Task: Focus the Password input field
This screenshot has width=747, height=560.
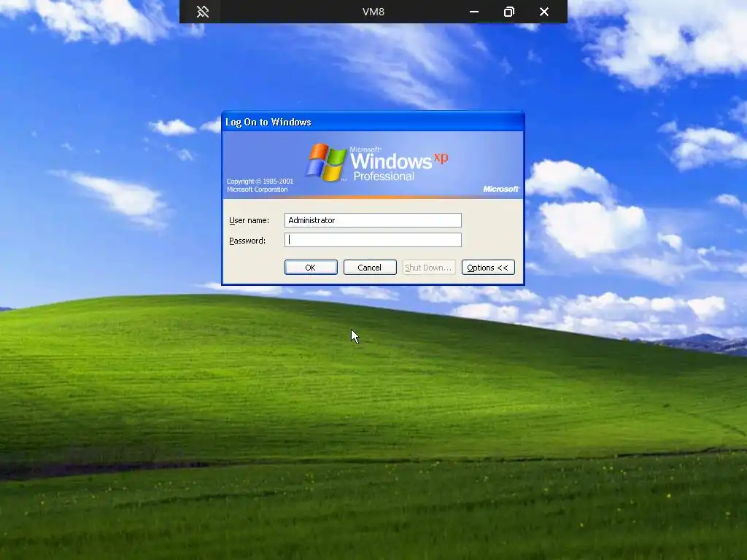Action: click(x=373, y=240)
